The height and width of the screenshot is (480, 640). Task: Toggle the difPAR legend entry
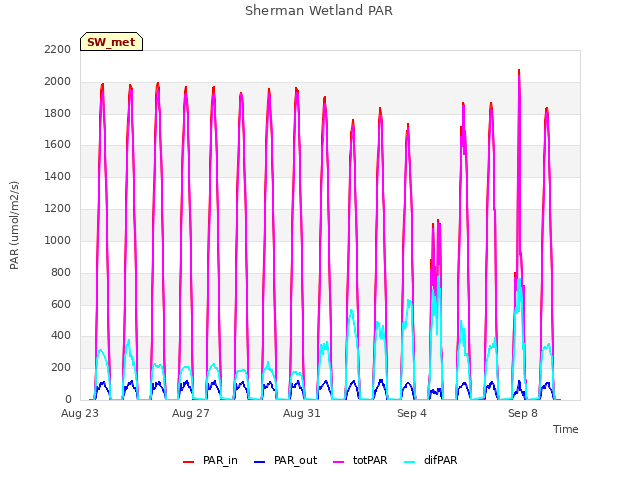coord(431,460)
